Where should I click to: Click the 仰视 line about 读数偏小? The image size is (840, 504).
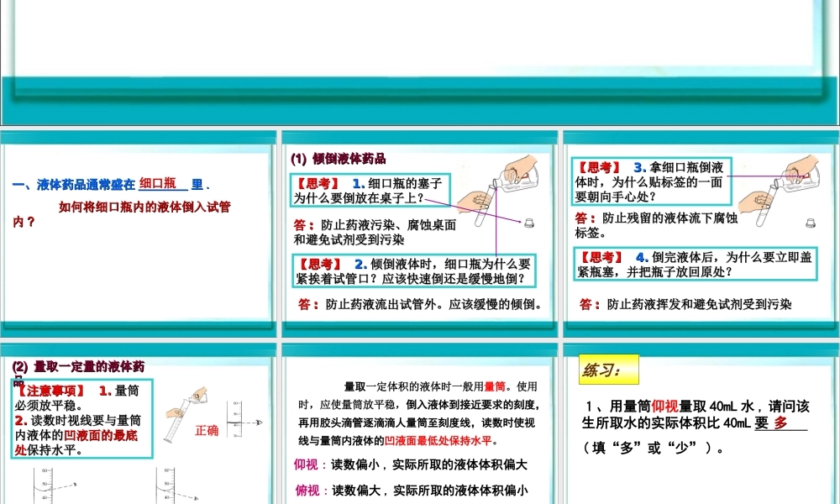(x=411, y=465)
